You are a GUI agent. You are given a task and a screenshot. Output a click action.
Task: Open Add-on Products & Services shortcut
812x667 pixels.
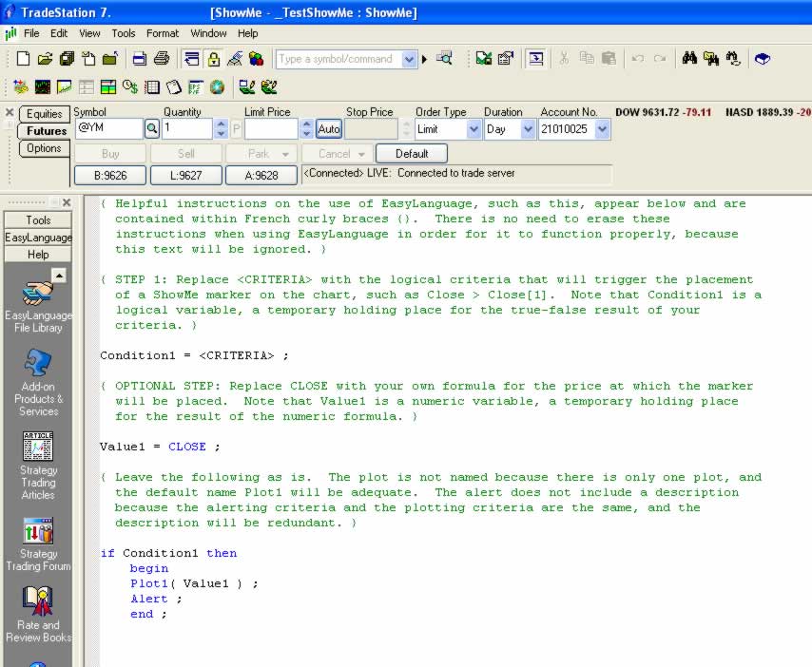point(38,382)
